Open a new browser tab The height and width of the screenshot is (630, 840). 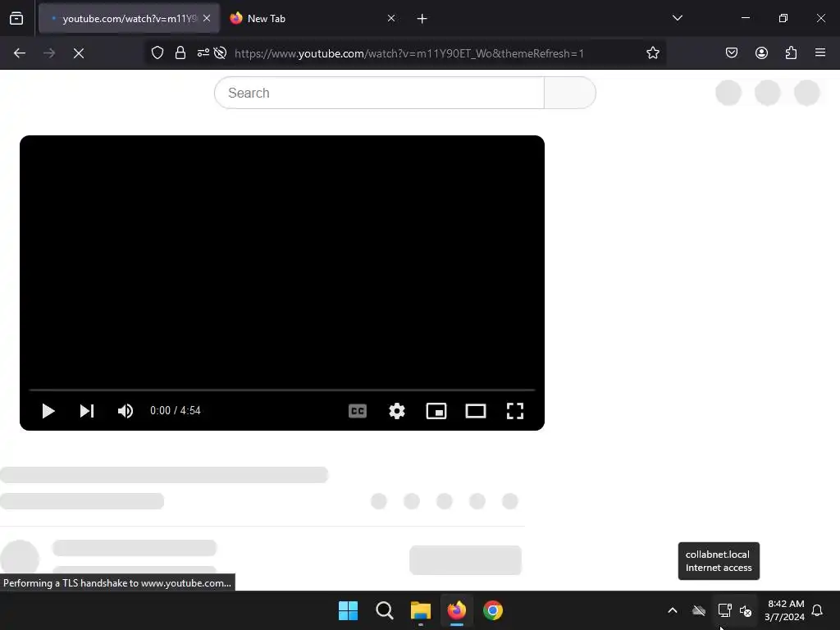[422, 19]
